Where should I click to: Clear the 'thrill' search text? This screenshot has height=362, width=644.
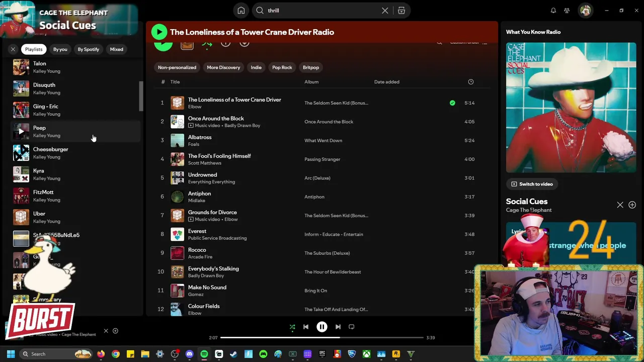click(385, 11)
